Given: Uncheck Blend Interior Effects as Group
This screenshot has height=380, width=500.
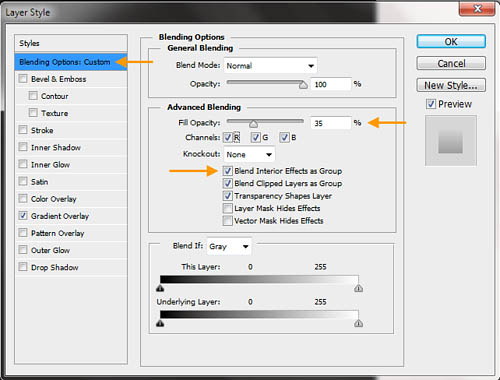Looking at the screenshot, I should coord(228,171).
